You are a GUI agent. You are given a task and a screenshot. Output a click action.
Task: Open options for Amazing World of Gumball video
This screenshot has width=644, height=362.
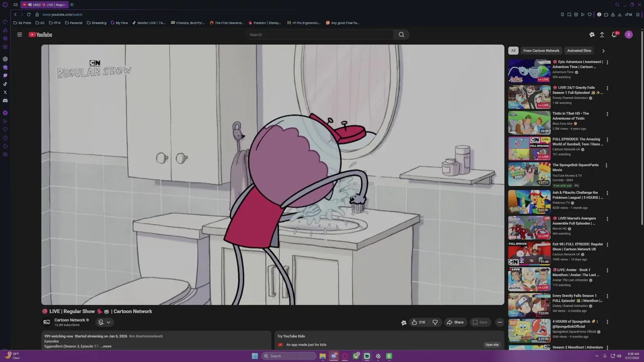click(607, 140)
